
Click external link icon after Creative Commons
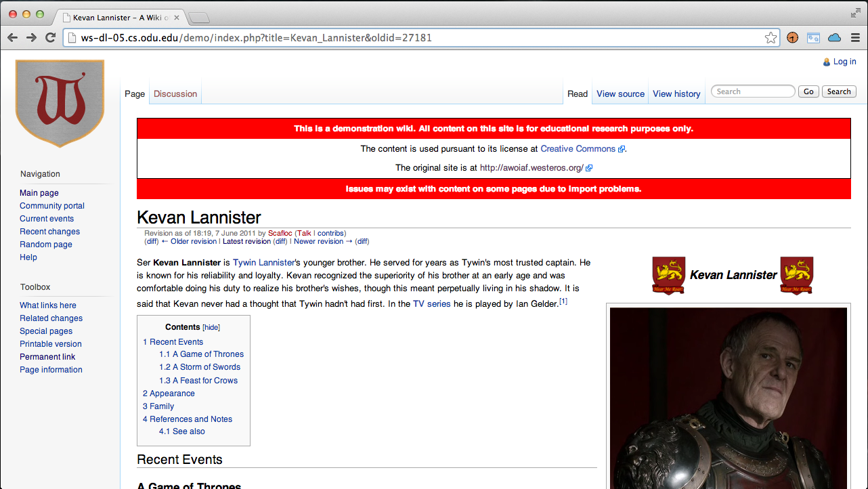tap(622, 149)
